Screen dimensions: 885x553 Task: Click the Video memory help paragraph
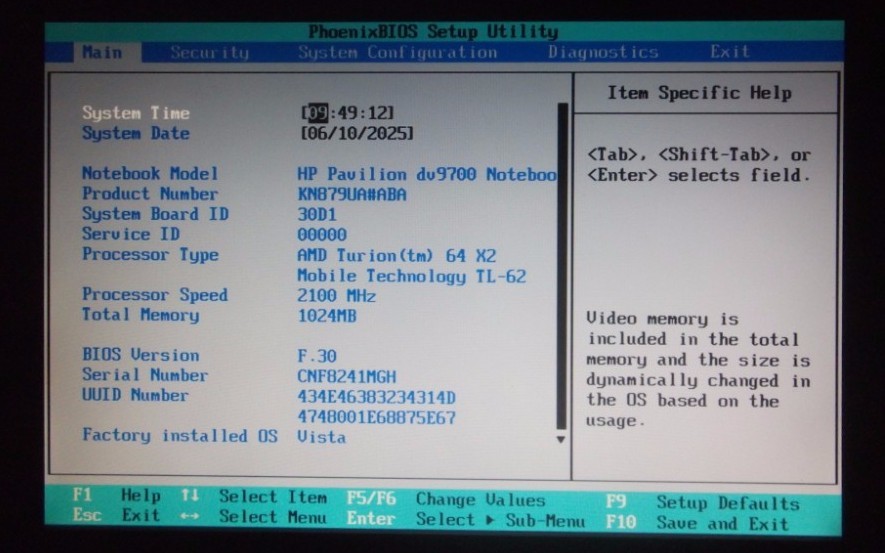pos(698,370)
